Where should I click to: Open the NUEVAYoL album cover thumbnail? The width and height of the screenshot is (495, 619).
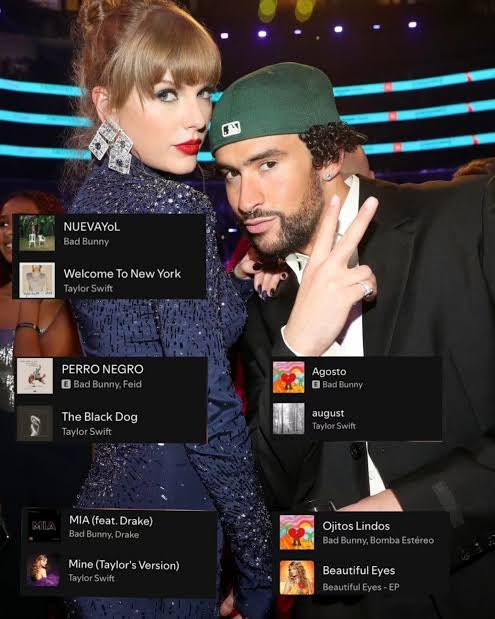(x=37, y=233)
